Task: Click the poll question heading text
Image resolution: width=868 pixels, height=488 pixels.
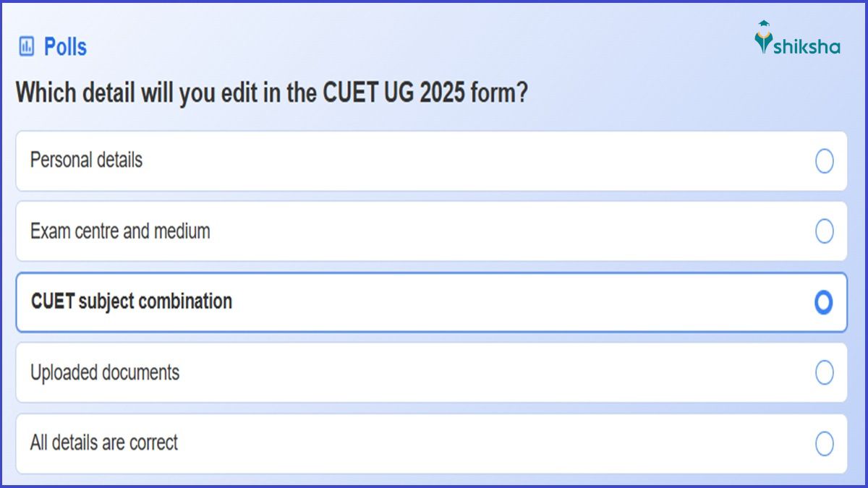Action: click(271, 93)
